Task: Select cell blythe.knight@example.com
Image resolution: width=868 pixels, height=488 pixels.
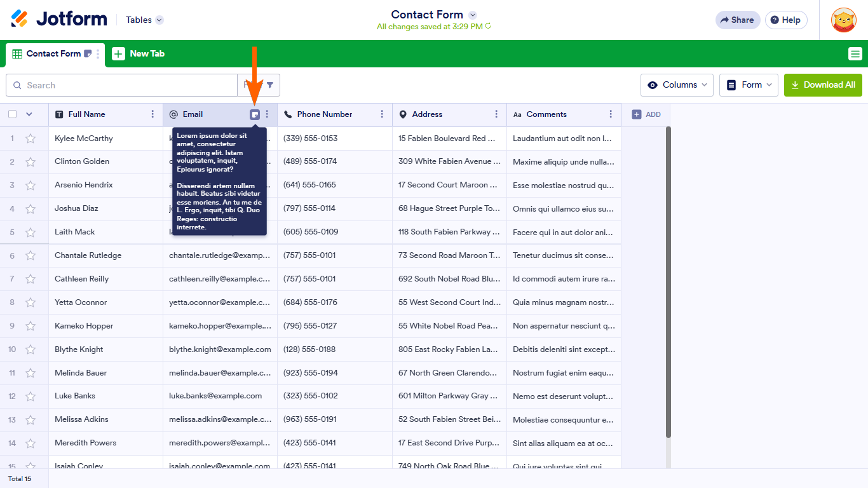Action: click(220, 349)
